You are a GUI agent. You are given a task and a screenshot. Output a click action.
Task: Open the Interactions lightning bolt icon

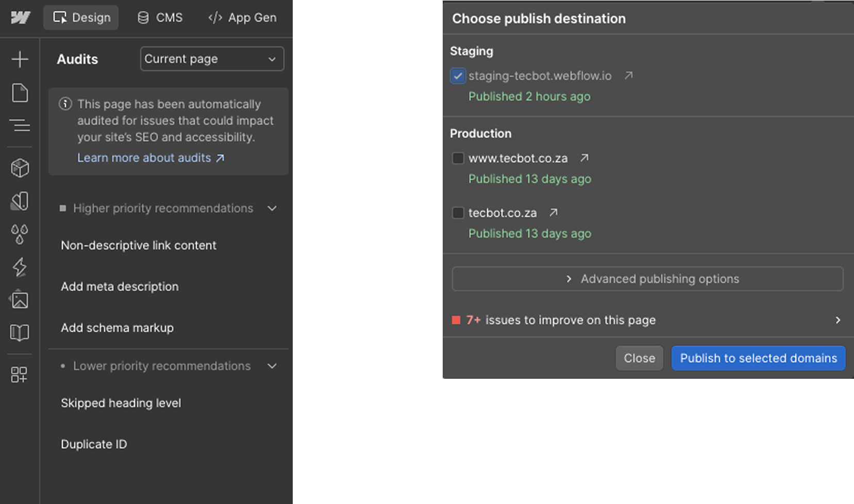(x=20, y=267)
